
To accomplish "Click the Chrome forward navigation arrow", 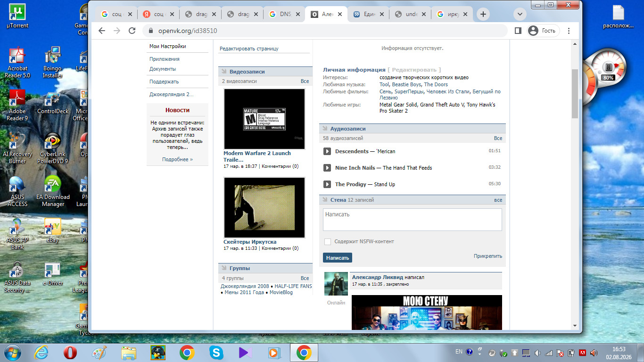I will [117, 31].
